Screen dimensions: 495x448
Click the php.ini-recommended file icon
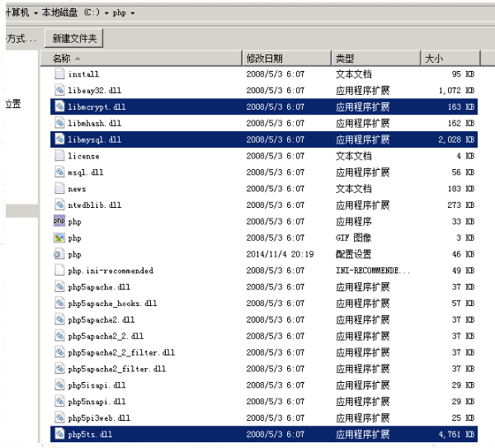(59, 270)
